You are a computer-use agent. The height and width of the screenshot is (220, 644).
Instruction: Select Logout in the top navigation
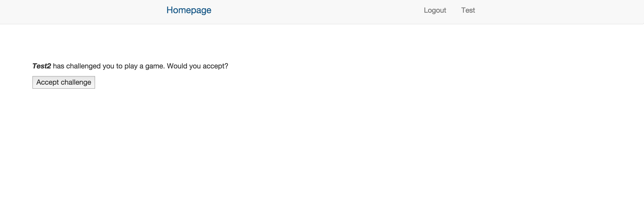(435, 10)
